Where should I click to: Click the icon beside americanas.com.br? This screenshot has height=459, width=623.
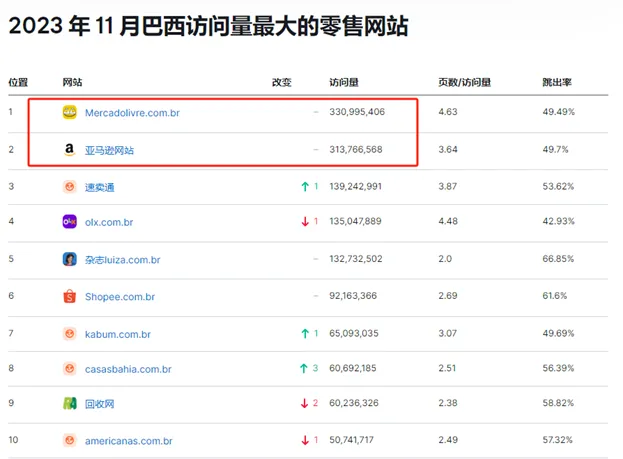click(x=70, y=440)
